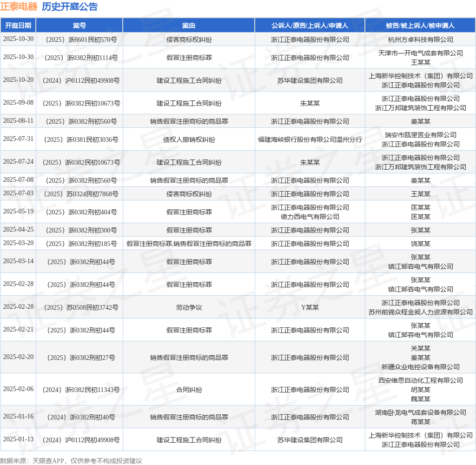Viewport: 476px width, 465px height.
Task: Click defendant 新疆众业电控设备有限公司
Action: pos(420,367)
